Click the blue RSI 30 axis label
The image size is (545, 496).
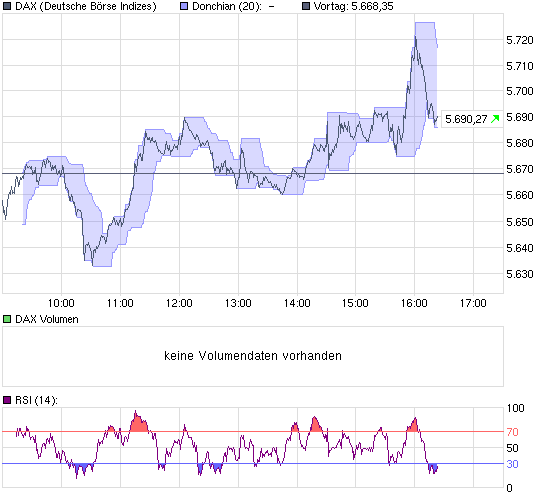[x=513, y=464]
